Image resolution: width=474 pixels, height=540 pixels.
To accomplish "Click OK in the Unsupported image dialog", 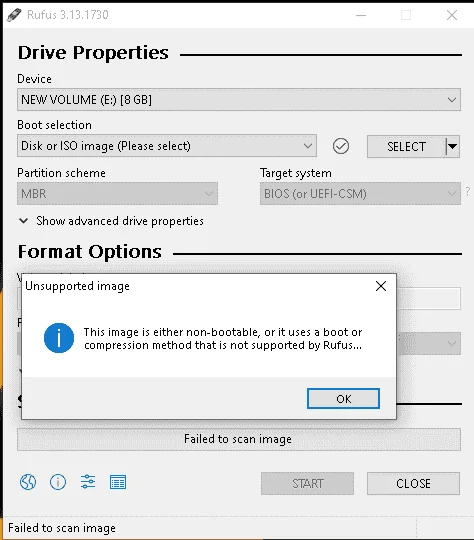I will coord(343,398).
